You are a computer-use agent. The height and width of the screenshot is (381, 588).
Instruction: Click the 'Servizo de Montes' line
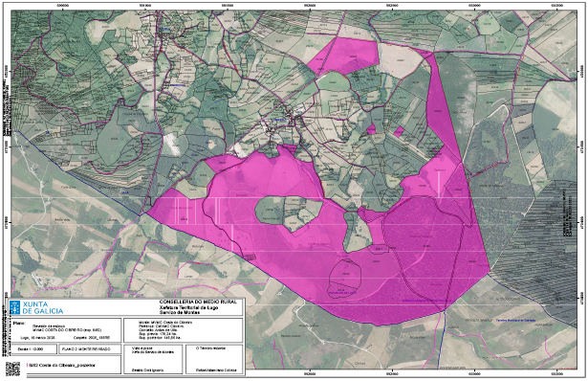tap(180, 312)
